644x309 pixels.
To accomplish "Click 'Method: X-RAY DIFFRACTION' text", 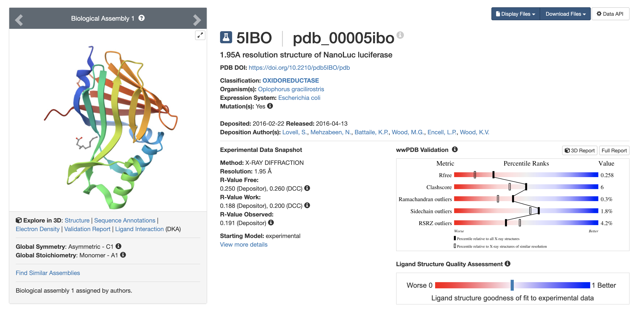I will click(x=262, y=163).
